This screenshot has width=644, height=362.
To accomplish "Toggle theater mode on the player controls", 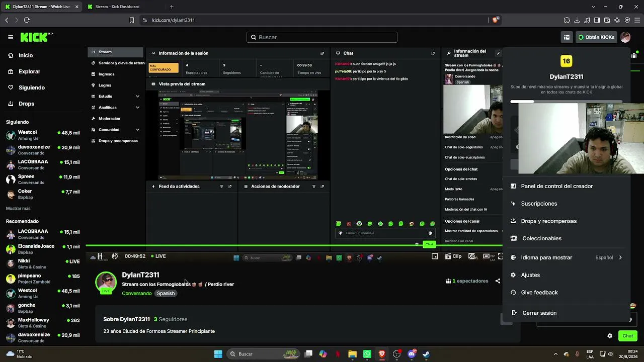I will pyautogui.click(x=486, y=256).
